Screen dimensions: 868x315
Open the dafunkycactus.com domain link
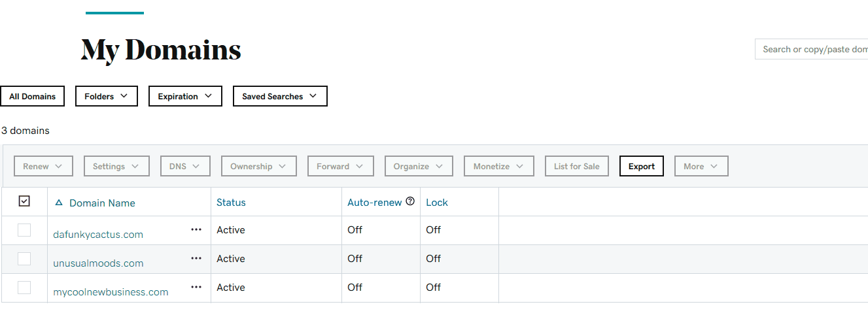[x=98, y=234]
